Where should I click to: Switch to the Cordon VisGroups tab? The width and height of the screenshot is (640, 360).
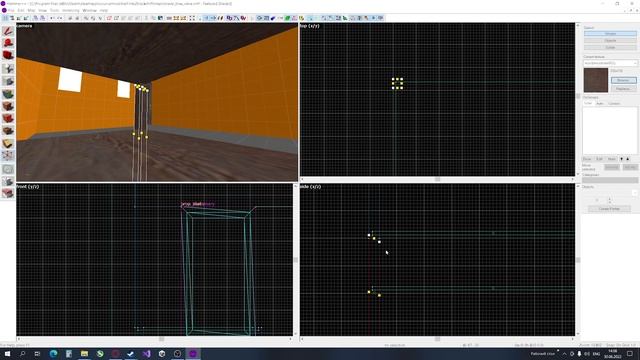click(x=614, y=103)
